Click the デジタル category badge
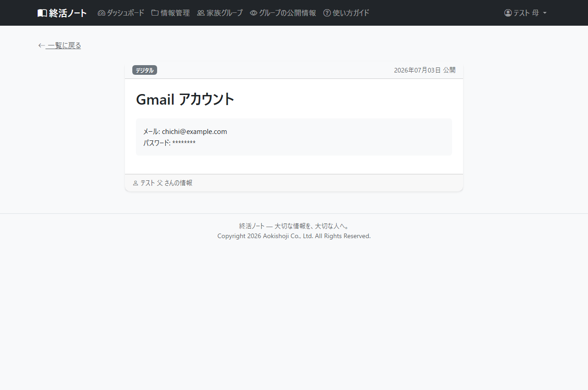588x390 pixels. tap(145, 70)
